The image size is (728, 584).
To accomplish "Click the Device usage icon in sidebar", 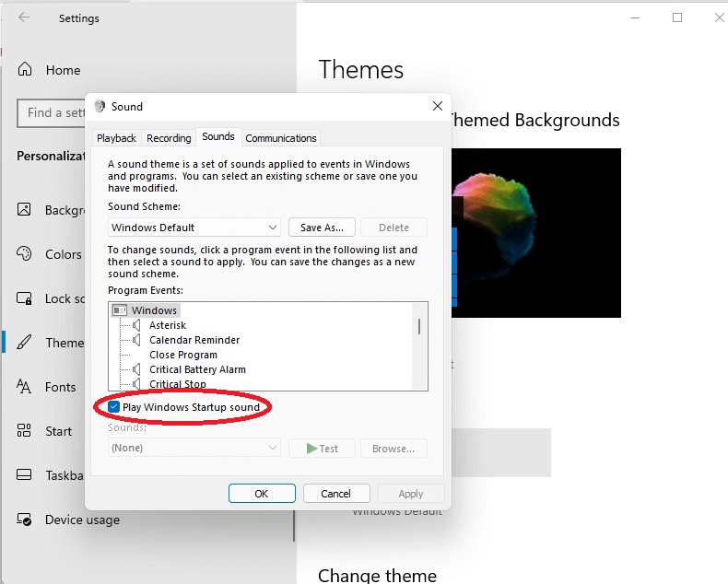I will [x=24, y=519].
